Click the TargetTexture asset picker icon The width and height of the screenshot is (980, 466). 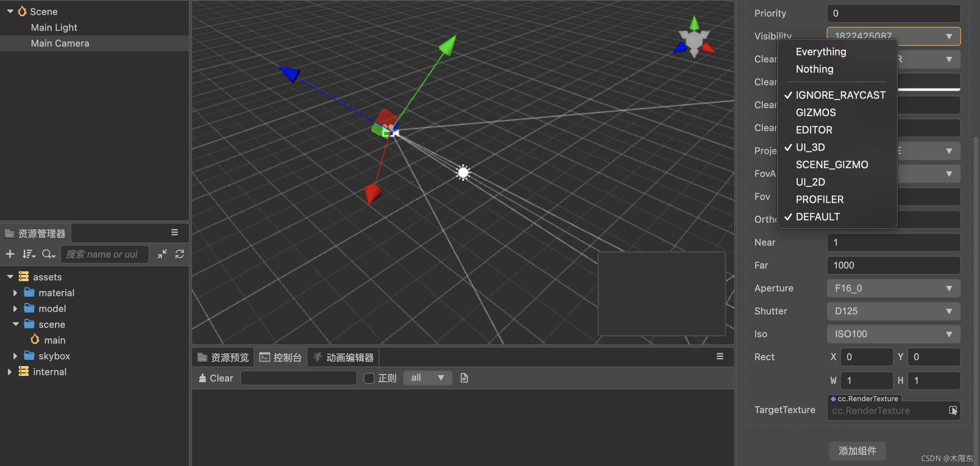click(x=953, y=411)
